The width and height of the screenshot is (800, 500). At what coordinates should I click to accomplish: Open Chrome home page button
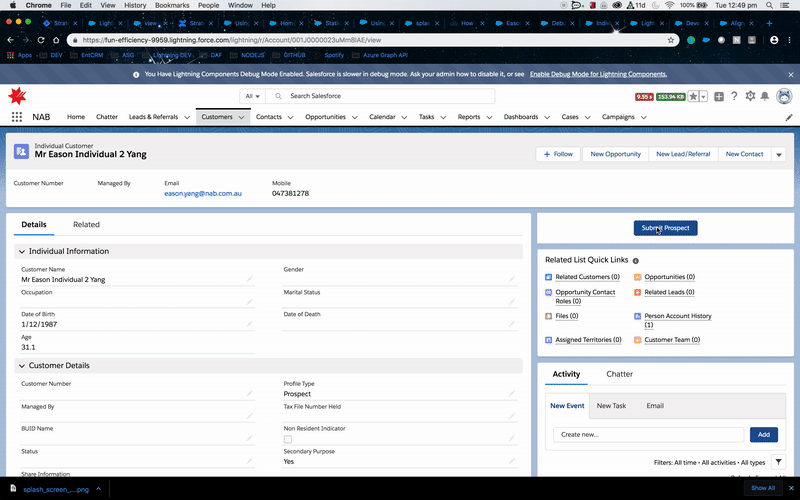click(x=56, y=40)
